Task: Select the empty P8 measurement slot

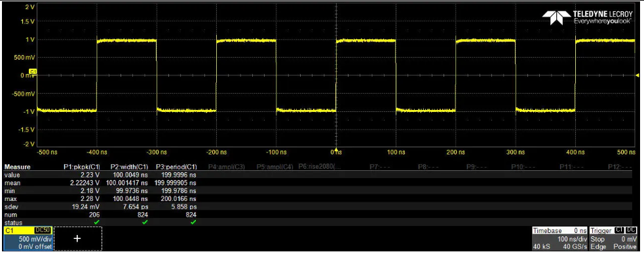Action: point(428,168)
